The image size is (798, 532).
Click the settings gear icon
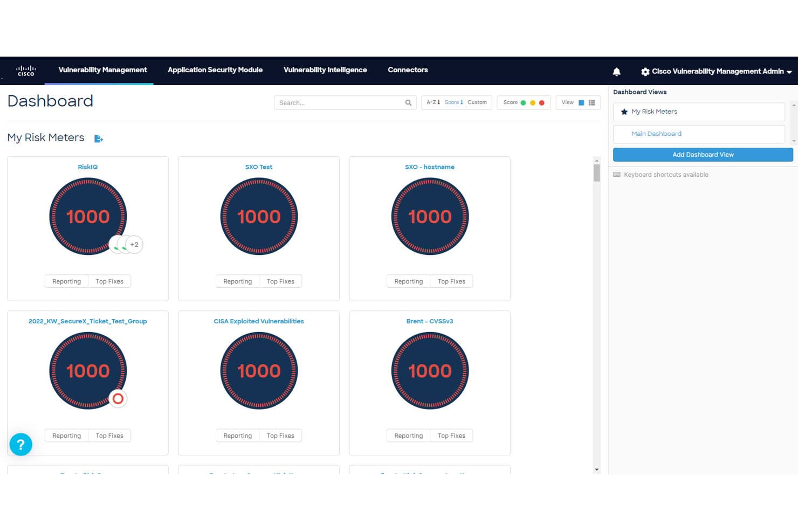click(x=645, y=72)
